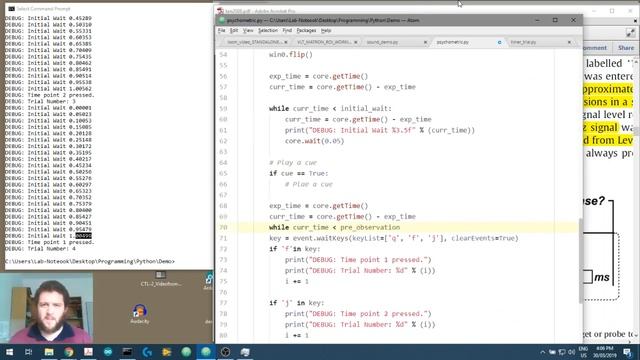
Task: Click 'if cue == True:' line
Action: pos(298,173)
